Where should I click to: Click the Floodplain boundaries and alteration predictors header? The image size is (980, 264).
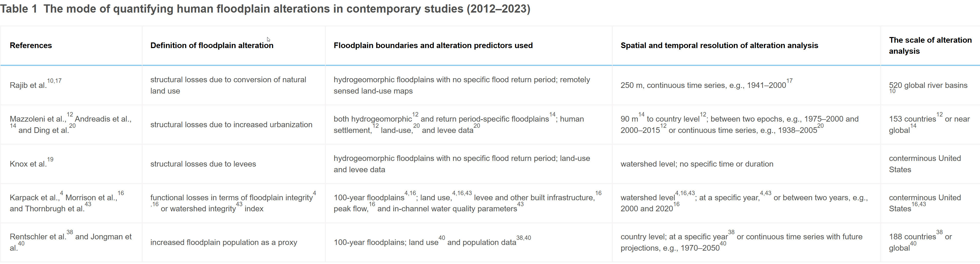coord(433,45)
